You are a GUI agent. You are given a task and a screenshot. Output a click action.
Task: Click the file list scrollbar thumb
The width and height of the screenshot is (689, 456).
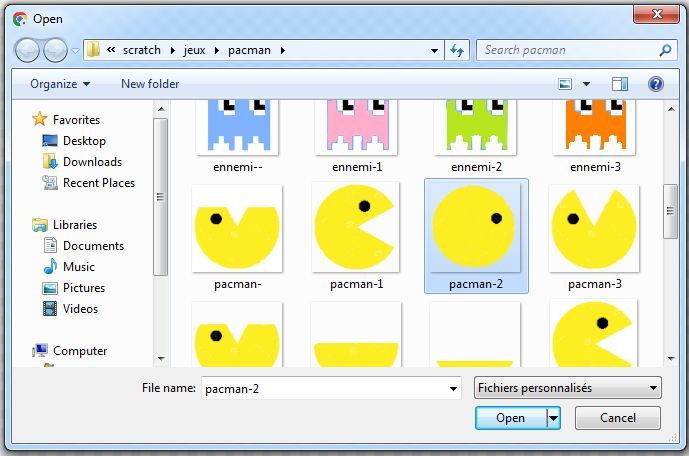click(671, 211)
